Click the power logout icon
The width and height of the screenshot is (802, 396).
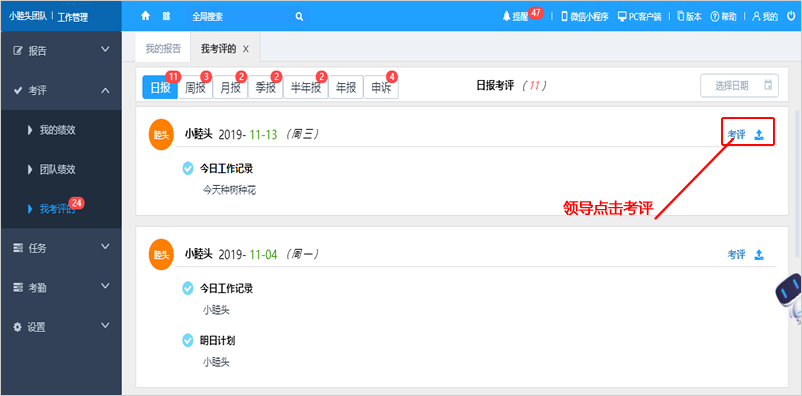790,16
